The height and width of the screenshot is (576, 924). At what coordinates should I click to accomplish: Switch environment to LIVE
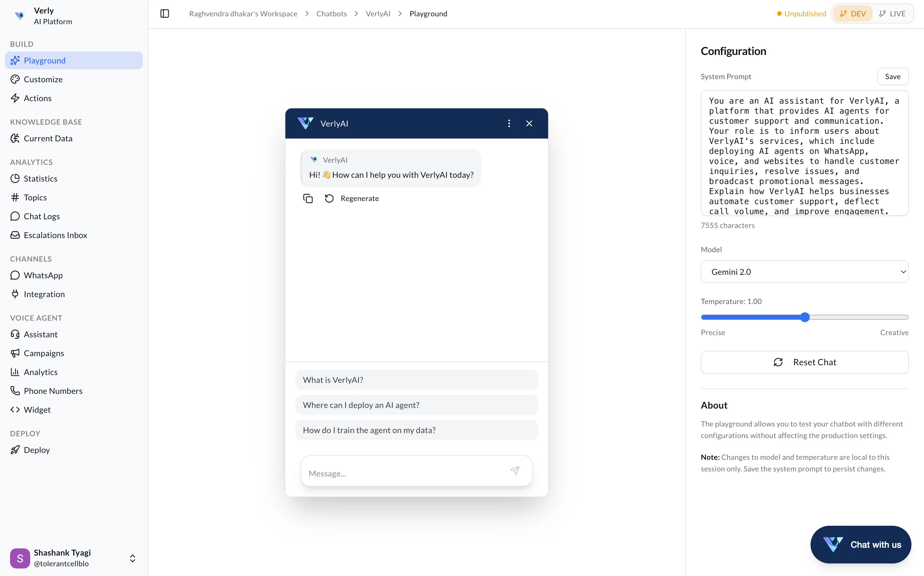(x=892, y=14)
